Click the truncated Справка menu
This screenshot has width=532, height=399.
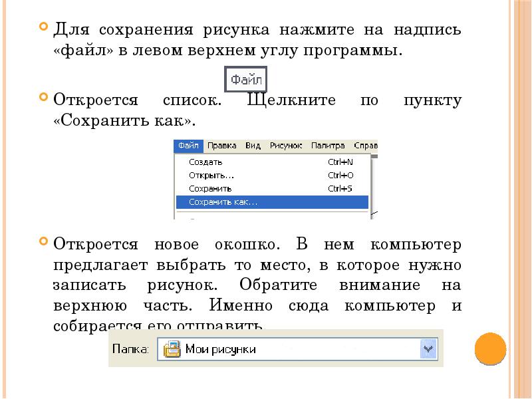[366, 145]
